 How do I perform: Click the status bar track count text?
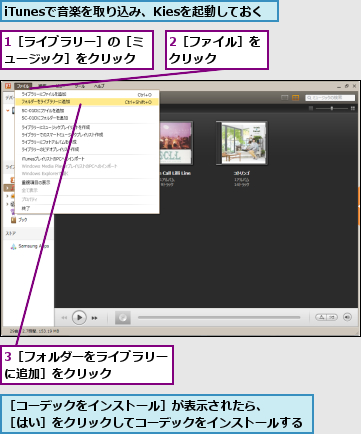click(x=34, y=331)
